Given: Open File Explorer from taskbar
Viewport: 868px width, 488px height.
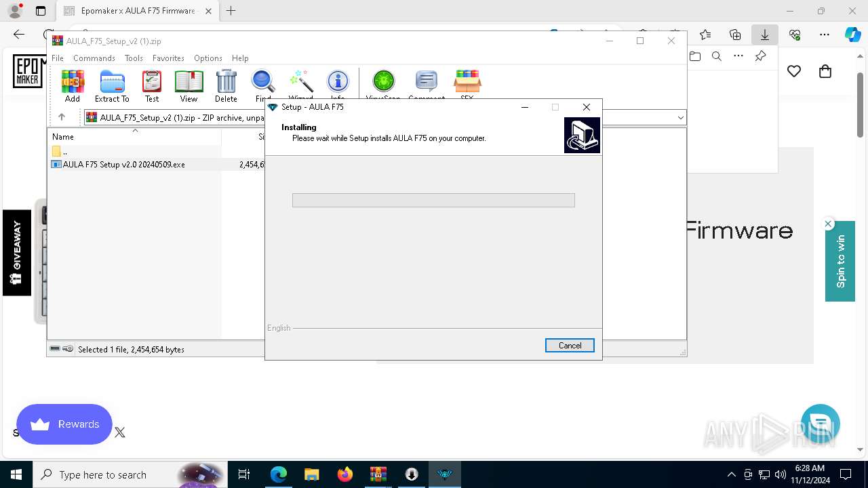Looking at the screenshot, I should click(x=311, y=474).
